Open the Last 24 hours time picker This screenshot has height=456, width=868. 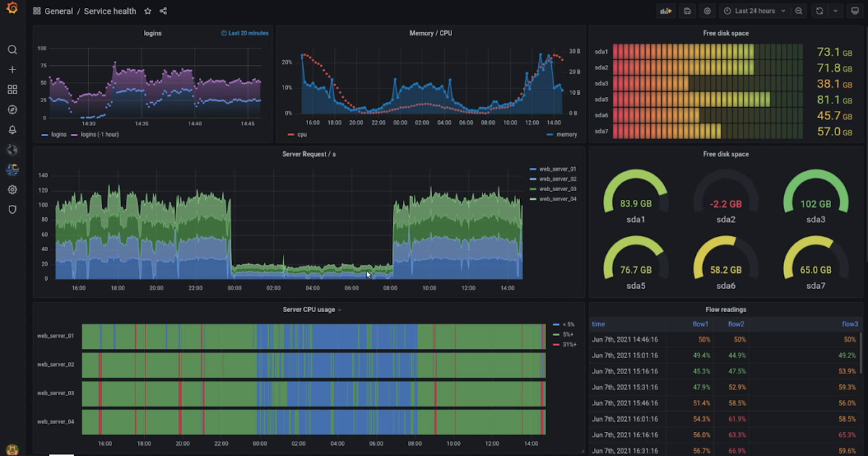(x=754, y=11)
